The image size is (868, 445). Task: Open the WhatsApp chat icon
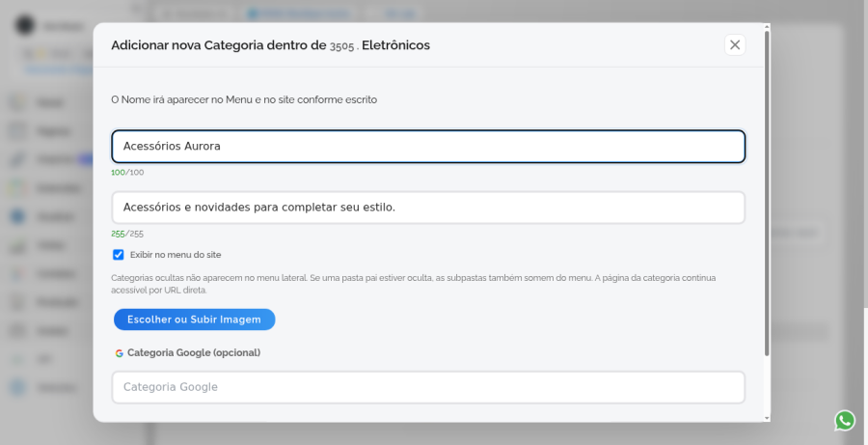[845, 421]
